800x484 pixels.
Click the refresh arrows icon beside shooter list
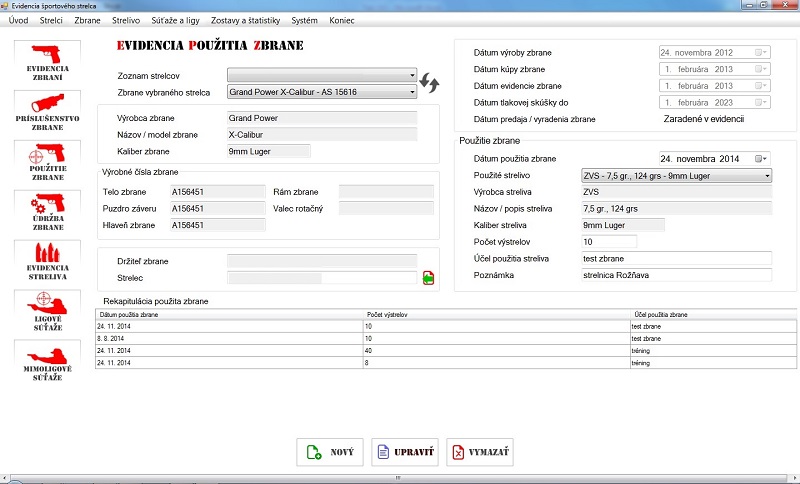(430, 83)
